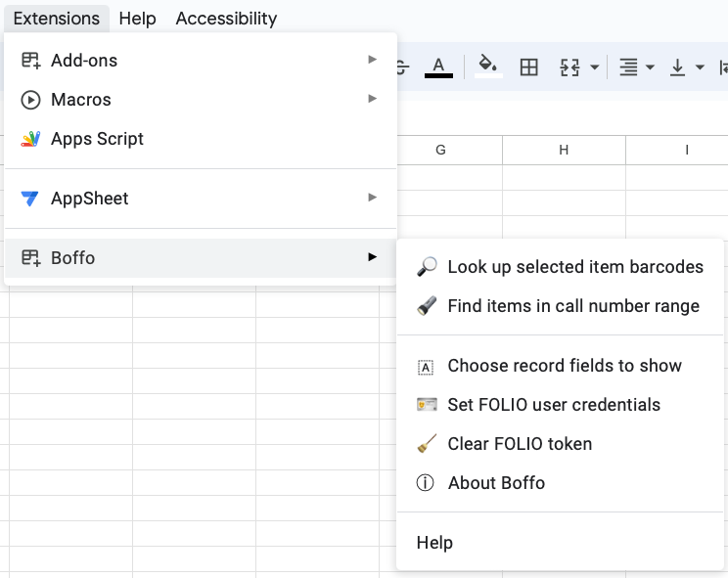Select column I header
The image size is (728, 578).
point(677,150)
